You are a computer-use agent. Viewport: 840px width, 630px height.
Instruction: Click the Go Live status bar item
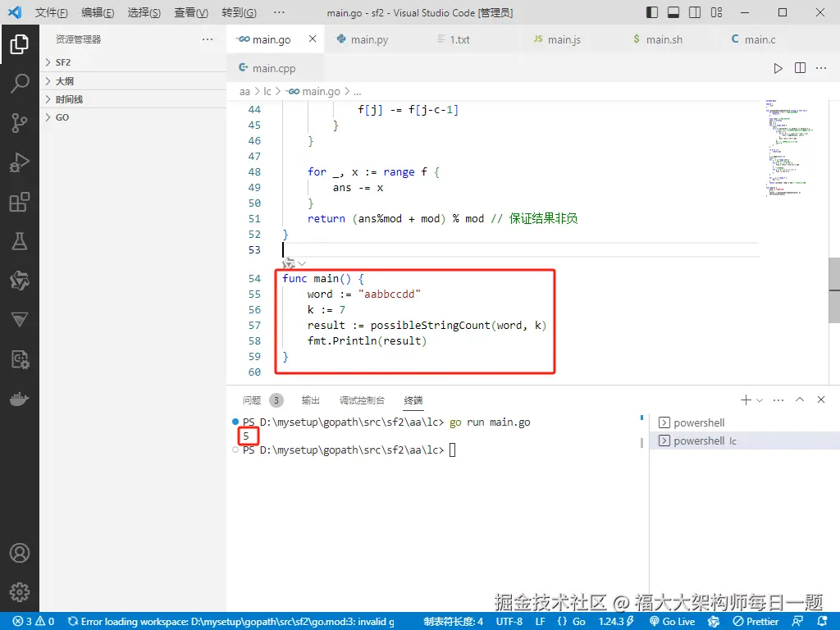click(x=673, y=622)
